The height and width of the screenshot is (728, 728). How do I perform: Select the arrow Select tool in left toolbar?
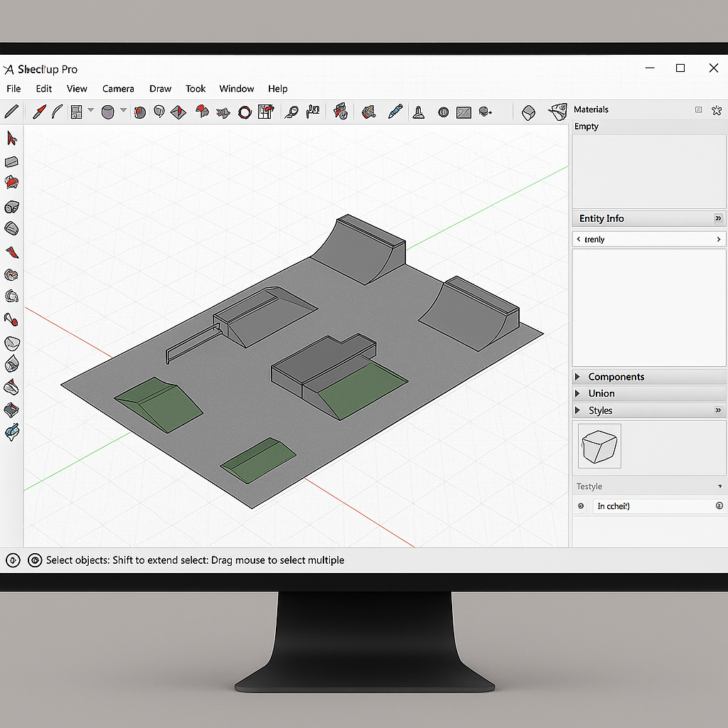pyautogui.click(x=11, y=138)
